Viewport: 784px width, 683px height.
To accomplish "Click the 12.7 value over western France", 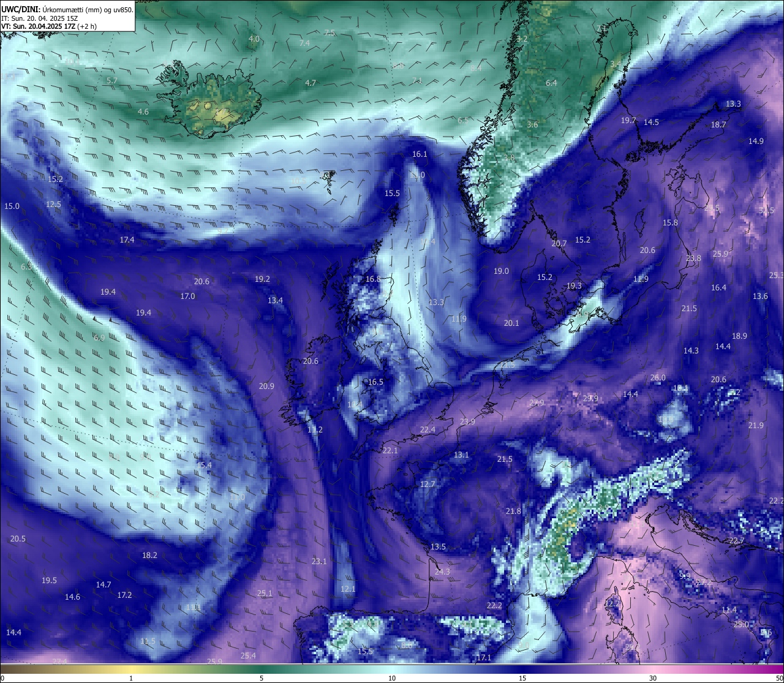I will [x=428, y=485].
